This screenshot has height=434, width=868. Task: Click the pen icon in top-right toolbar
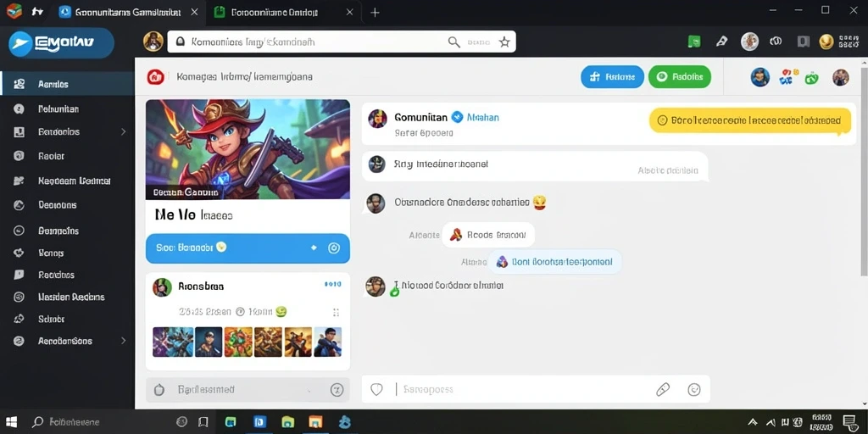pos(722,42)
